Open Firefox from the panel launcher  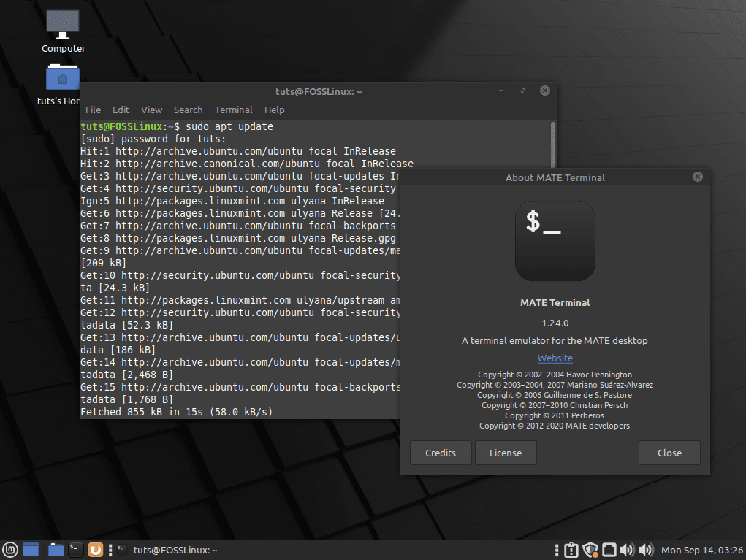pyautogui.click(x=96, y=550)
